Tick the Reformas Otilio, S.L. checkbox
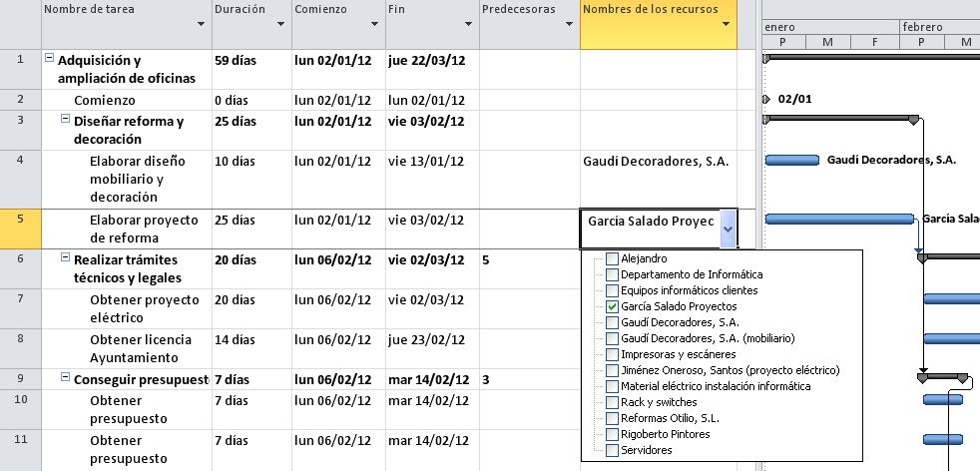The width and height of the screenshot is (980, 471). coord(612,418)
